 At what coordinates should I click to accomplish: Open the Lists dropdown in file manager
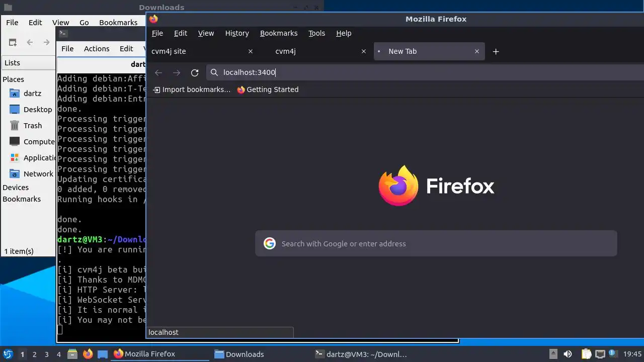click(x=29, y=63)
